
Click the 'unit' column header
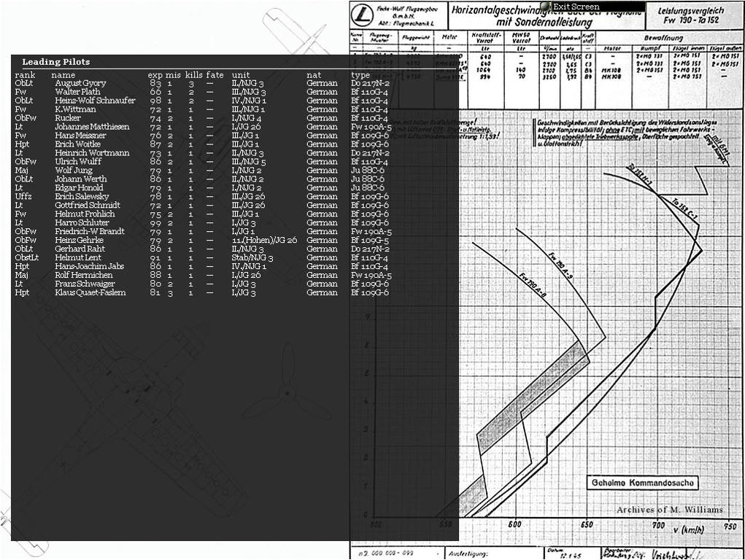click(x=240, y=75)
